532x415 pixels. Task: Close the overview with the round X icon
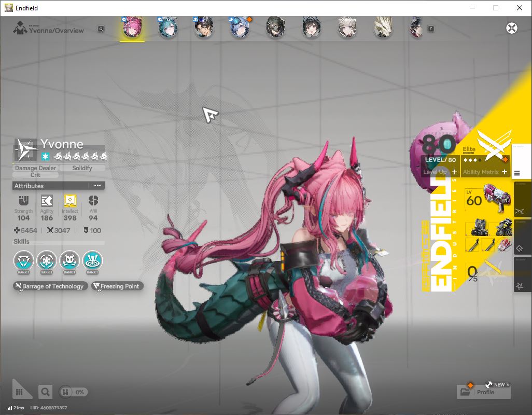[x=512, y=28]
